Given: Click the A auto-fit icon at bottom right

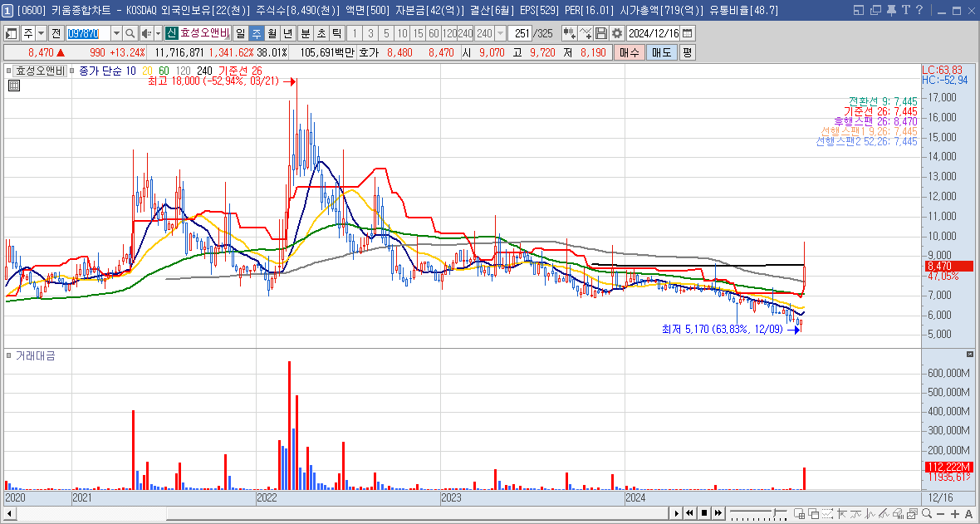Looking at the screenshot, I should [x=969, y=513].
